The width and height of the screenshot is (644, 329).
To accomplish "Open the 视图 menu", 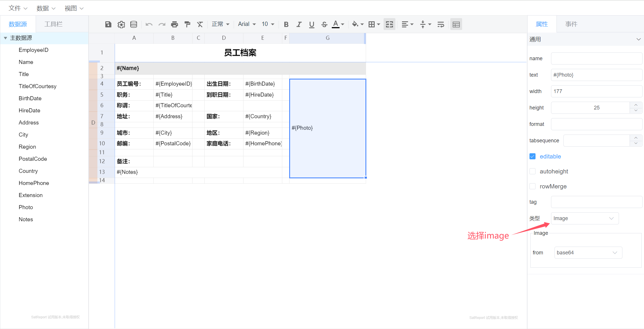I will [74, 8].
